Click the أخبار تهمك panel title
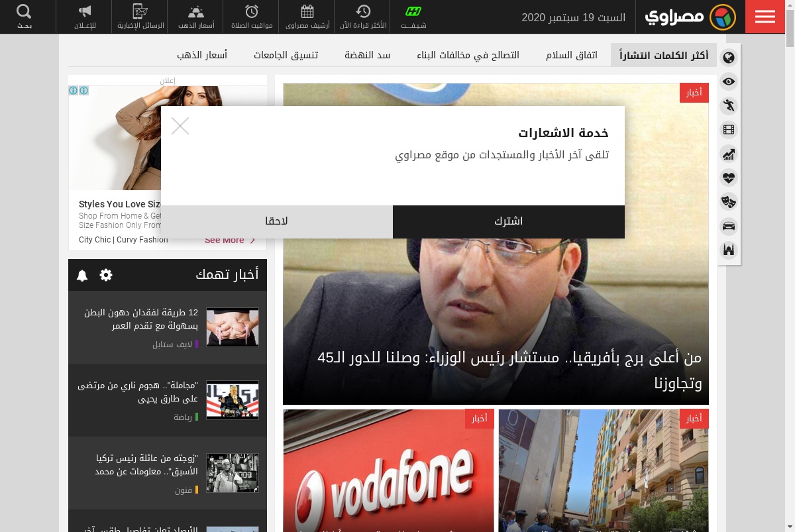This screenshot has width=795, height=532. tap(227, 274)
